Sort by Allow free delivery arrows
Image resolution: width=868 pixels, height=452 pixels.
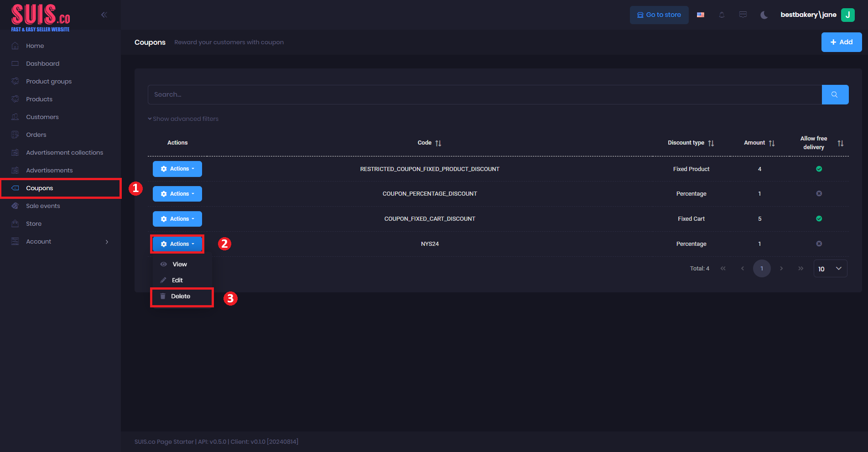coord(841,143)
